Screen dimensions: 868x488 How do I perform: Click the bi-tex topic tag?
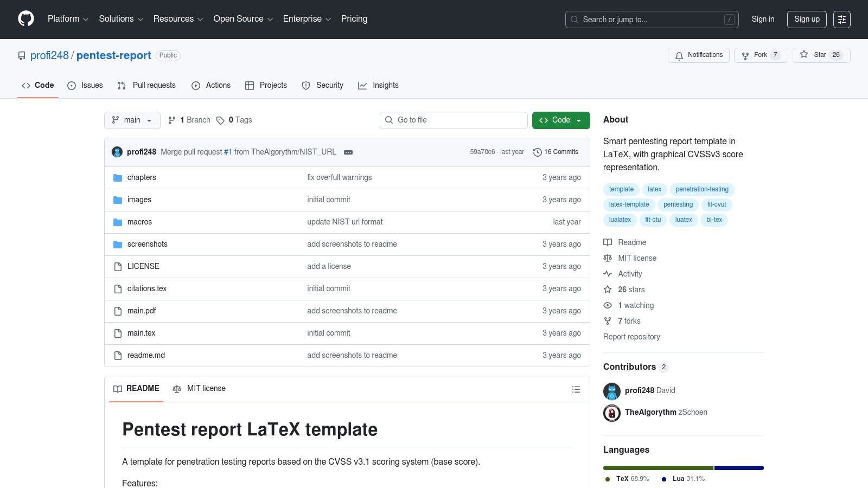pyautogui.click(x=714, y=220)
